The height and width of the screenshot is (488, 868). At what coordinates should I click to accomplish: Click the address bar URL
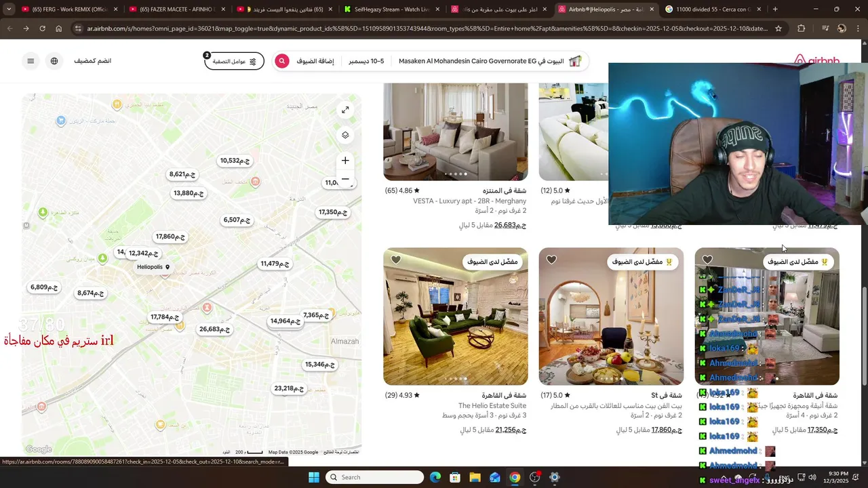coord(427,28)
